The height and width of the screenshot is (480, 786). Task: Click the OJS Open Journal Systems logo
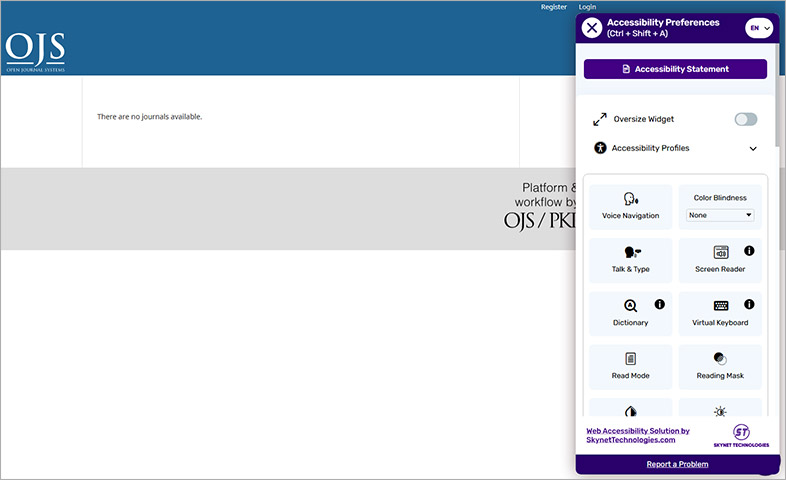(35, 53)
